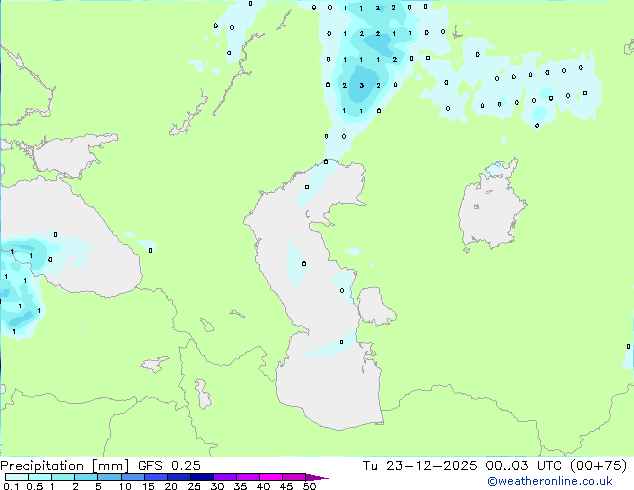The height and width of the screenshot is (490, 634).
Task: Click the 0.5–1 mm legend swatch
Action: tap(40, 477)
